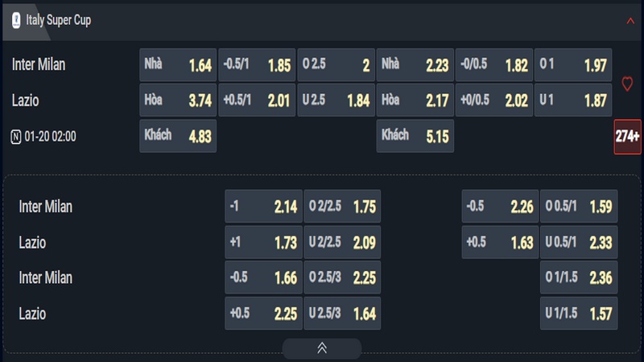Select Hòa full-time odds 3.74
644x362 pixels.
(178, 100)
